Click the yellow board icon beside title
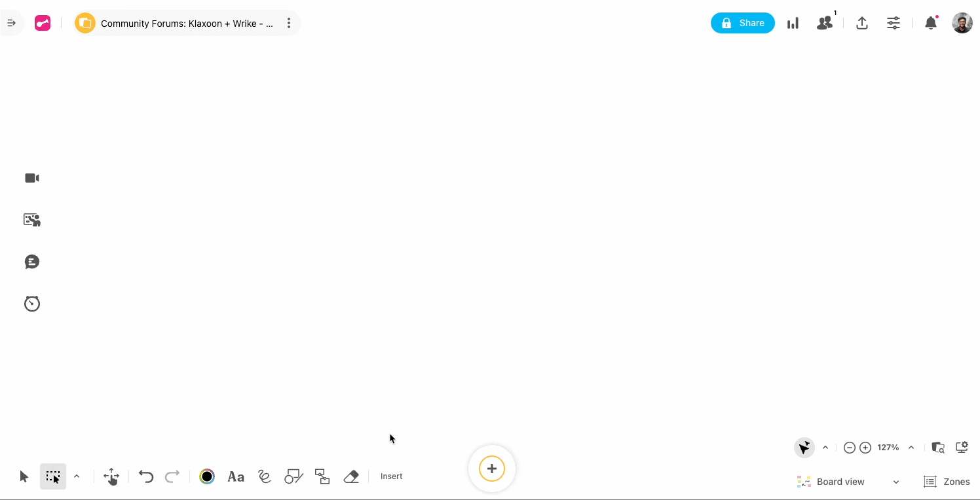The height and width of the screenshot is (500, 980). [85, 24]
